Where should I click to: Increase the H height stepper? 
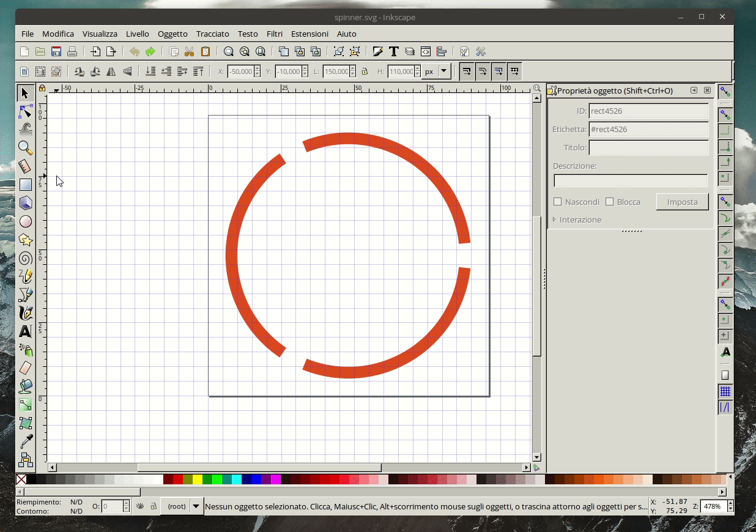point(418,68)
